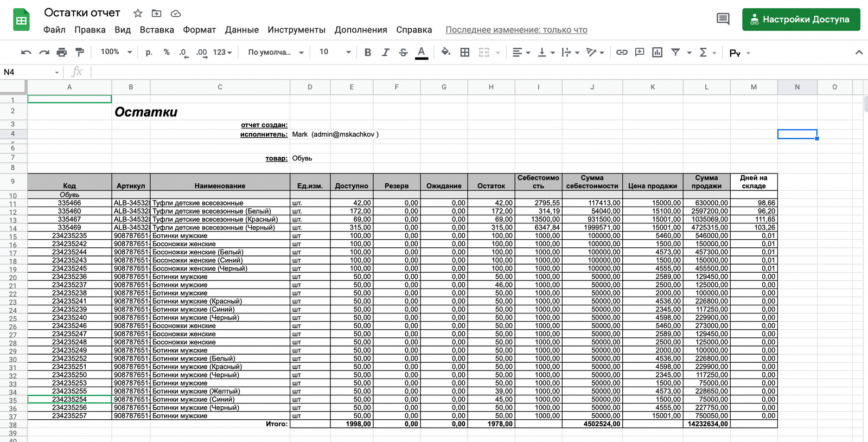The height and width of the screenshot is (442, 868).
Task: Open the Инструменты menu
Action: pos(296,30)
